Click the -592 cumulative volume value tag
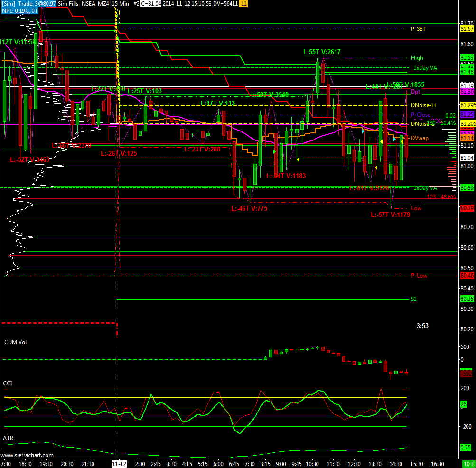Viewport: 476px width, 468px height. pyautogui.click(x=467, y=374)
